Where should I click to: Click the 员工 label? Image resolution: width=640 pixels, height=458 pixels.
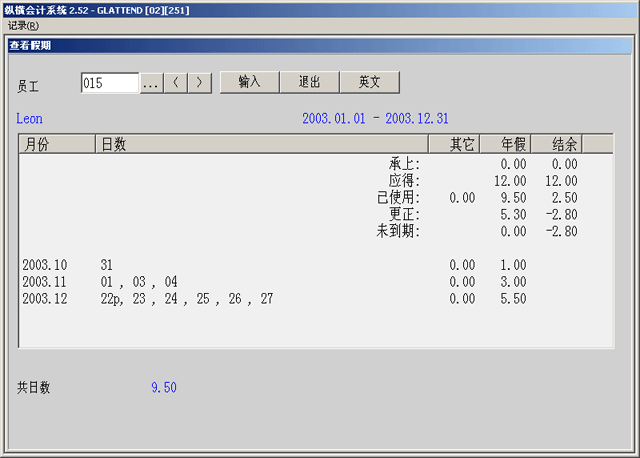(x=28, y=86)
